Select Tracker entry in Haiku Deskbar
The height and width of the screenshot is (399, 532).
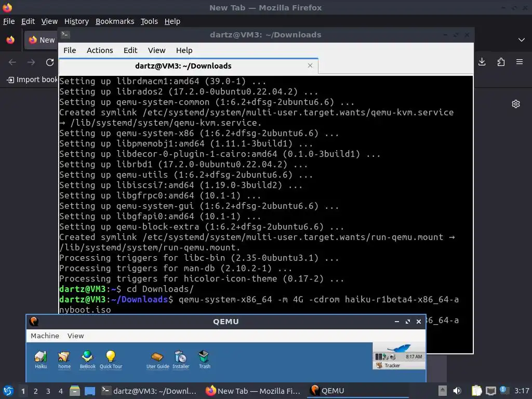(x=399, y=365)
